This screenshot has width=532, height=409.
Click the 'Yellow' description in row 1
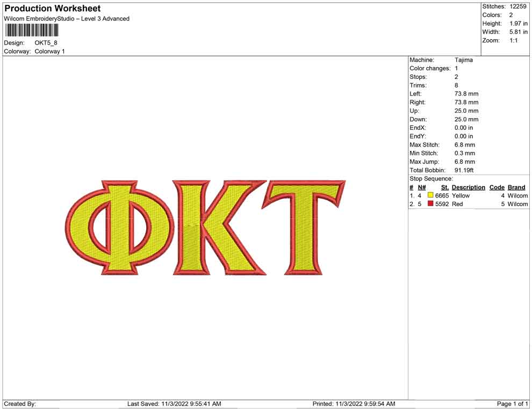pyautogui.click(x=461, y=195)
